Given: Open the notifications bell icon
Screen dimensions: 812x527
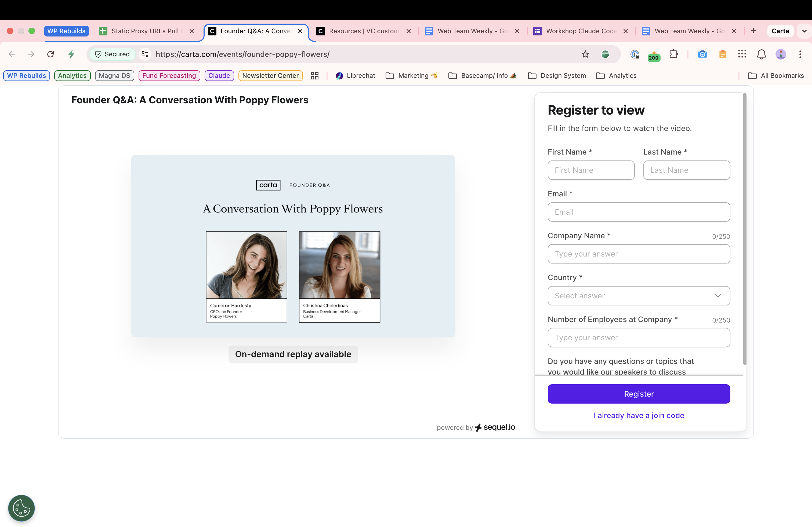Looking at the screenshot, I should pyautogui.click(x=761, y=54).
